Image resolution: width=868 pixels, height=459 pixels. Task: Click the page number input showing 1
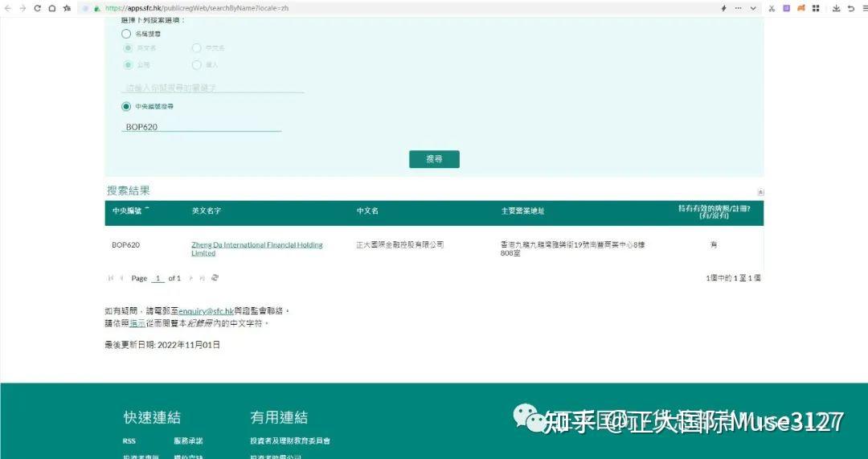coord(158,278)
